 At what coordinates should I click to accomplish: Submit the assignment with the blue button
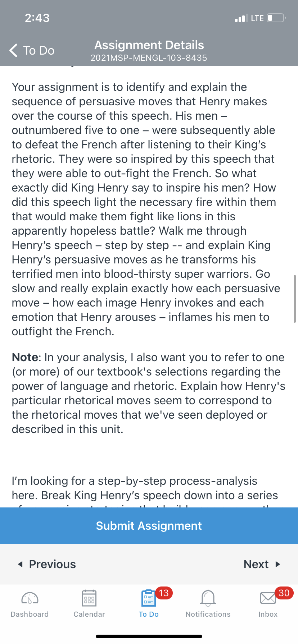(x=149, y=526)
